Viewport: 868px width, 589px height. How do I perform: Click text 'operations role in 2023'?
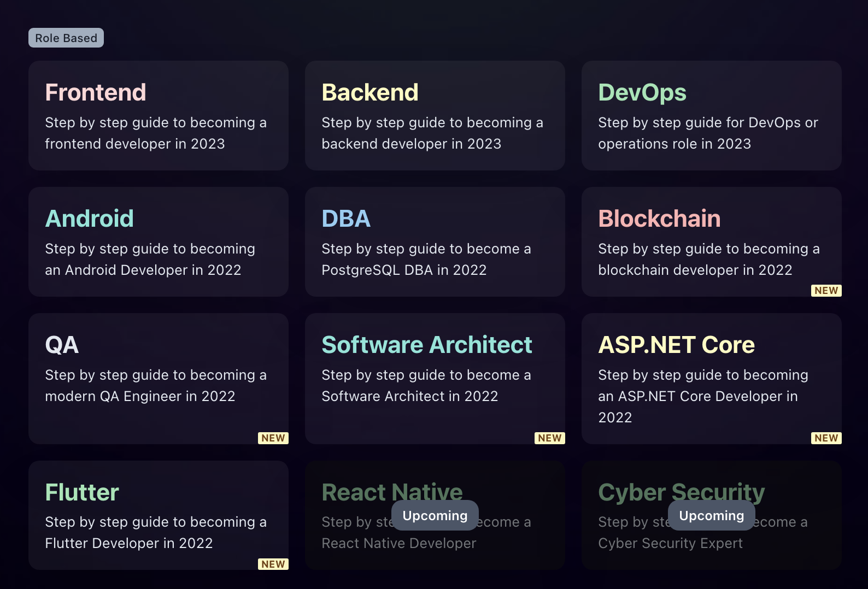click(x=675, y=144)
